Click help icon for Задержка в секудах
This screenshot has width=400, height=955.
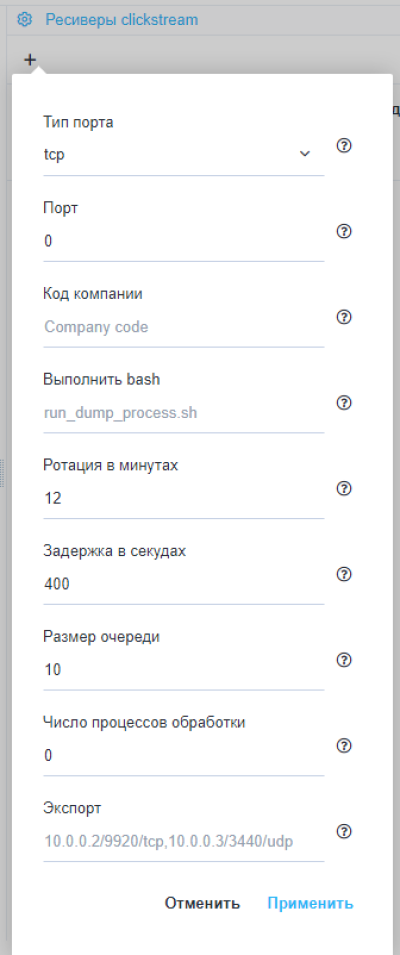[344, 574]
